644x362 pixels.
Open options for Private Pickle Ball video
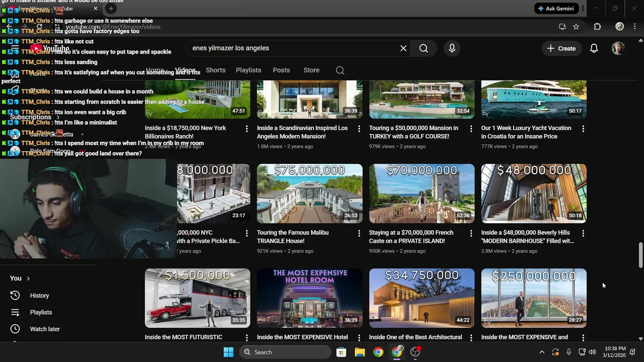click(x=247, y=233)
